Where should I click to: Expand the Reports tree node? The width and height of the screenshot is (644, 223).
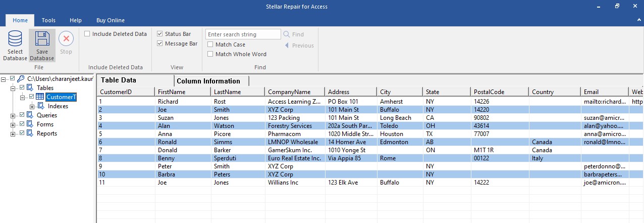click(x=13, y=133)
